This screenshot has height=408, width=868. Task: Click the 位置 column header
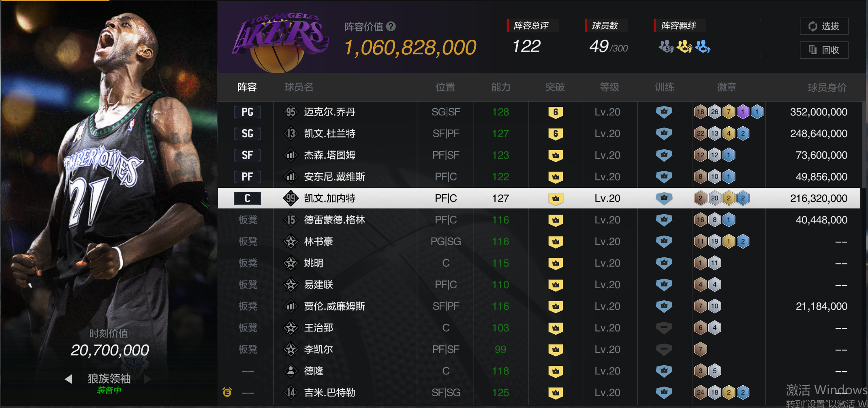click(445, 87)
